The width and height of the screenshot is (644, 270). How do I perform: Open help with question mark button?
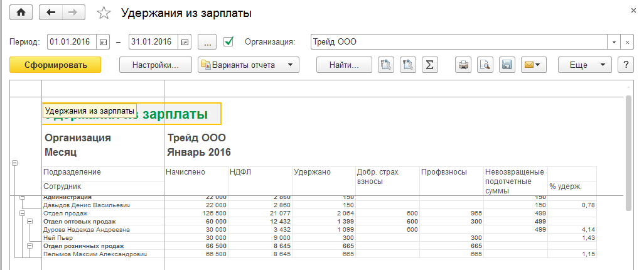tap(626, 65)
